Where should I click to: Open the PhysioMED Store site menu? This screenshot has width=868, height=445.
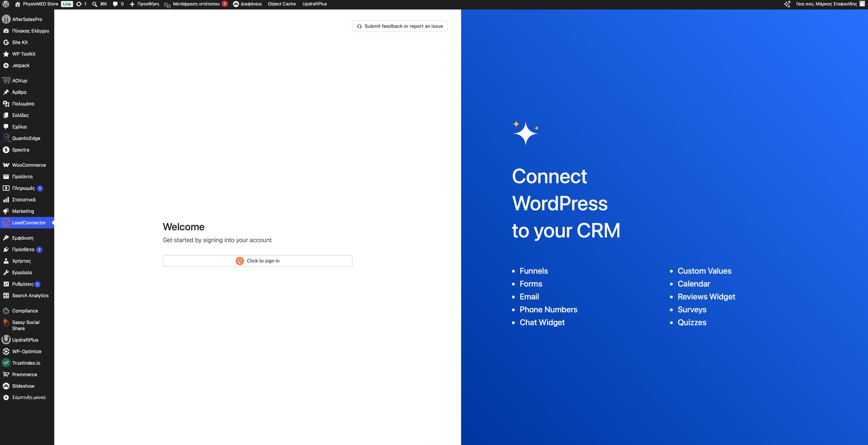coord(37,4)
